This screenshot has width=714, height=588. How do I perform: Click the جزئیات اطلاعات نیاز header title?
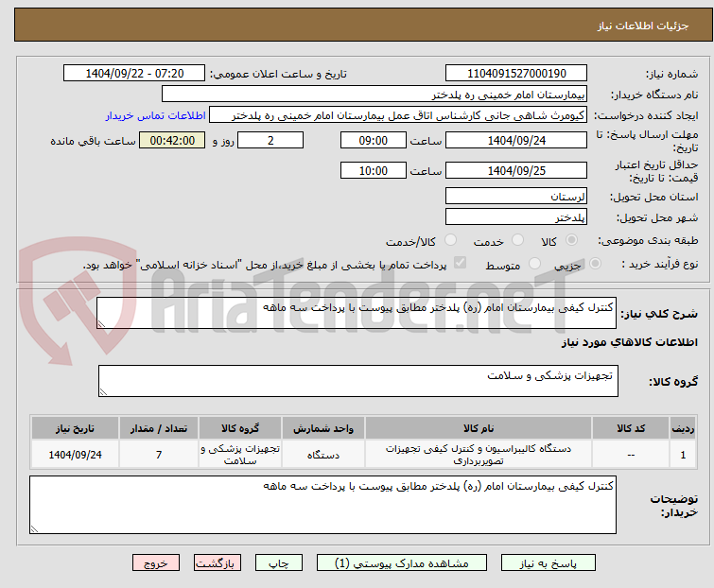[642, 26]
